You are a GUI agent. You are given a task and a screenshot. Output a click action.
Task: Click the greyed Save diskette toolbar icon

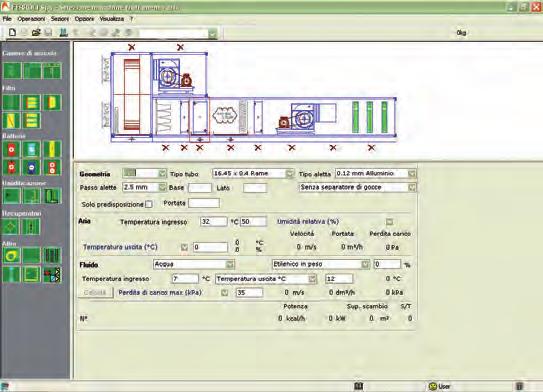point(48,32)
